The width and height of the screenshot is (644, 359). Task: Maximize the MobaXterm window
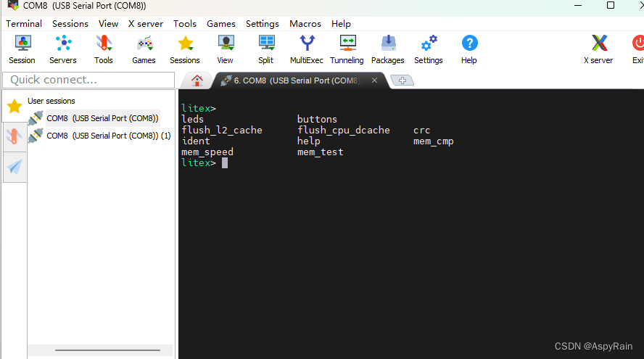611,5
